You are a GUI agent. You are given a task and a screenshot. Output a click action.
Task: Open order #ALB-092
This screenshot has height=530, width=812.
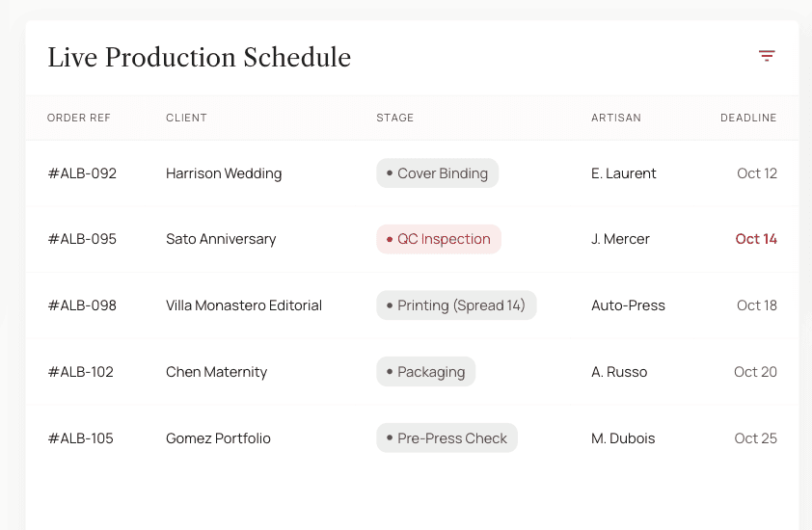click(82, 172)
